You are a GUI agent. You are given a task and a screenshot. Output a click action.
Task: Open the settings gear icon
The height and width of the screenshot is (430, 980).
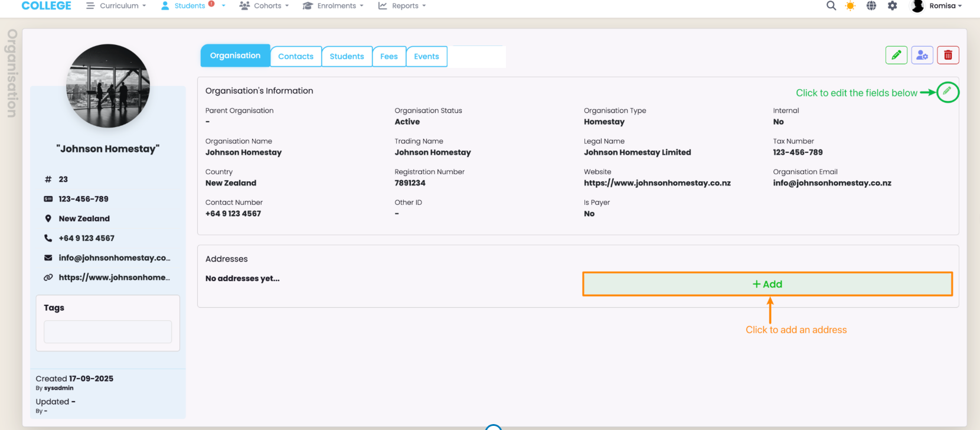click(893, 6)
